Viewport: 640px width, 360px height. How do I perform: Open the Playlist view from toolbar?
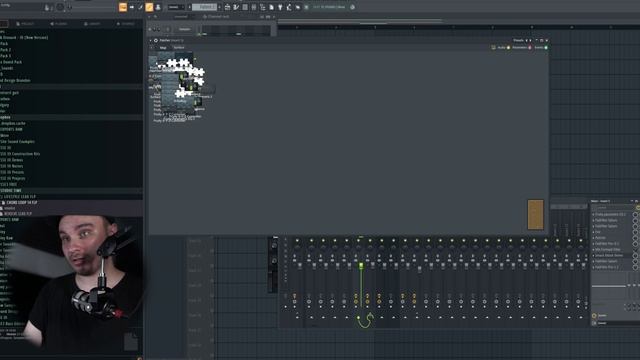pos(227,7)
